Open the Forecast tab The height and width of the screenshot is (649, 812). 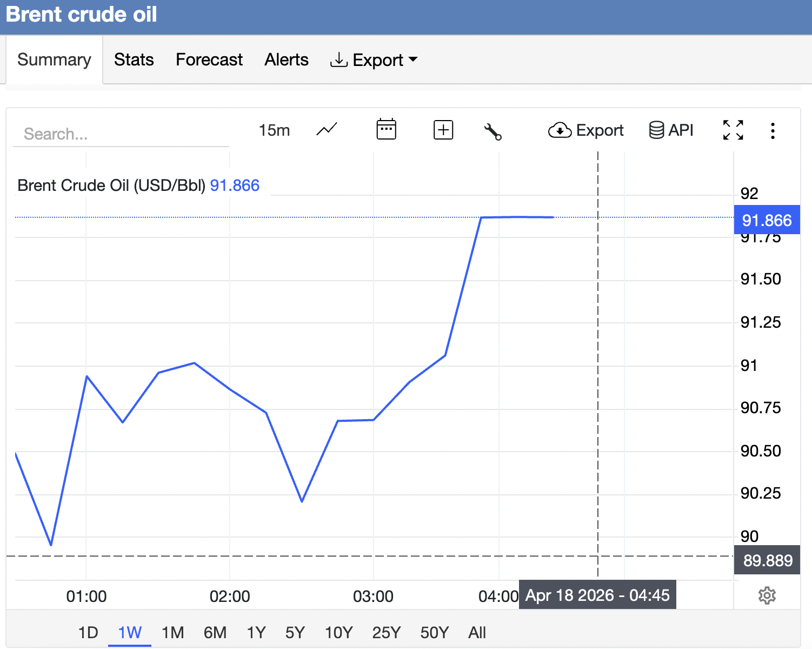[x=209, y=59]
